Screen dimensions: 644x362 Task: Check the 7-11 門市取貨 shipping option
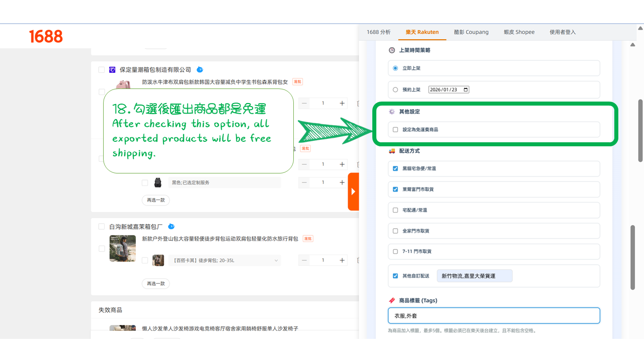click(x=395, y=251)
